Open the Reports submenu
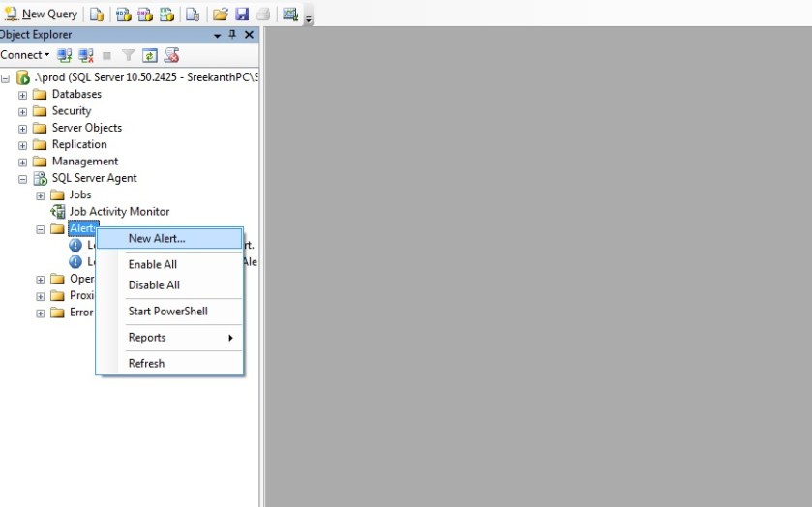This screenshot has height=507, width=812. click(169, 338)
